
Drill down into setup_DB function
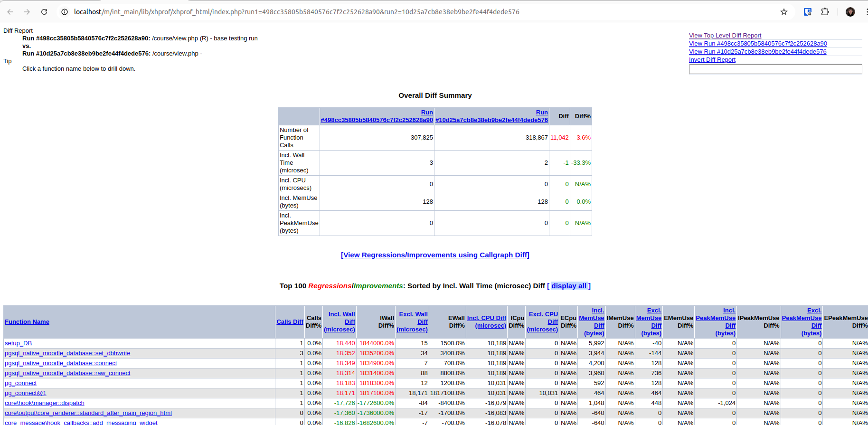click(19, 343)
